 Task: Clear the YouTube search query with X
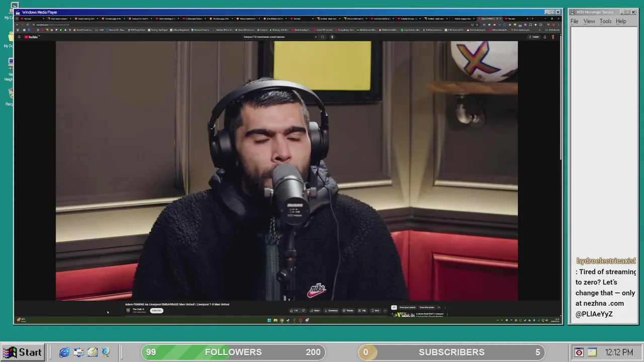pyautogui.click(x=315, y=37)
